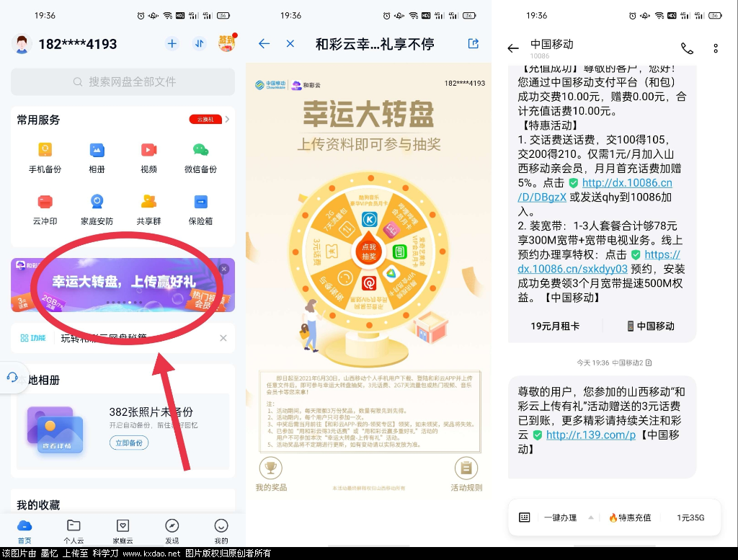The width and height of the screenshot is (738, 560).
Task: Tap the 功能 label icon
Action: (x=33, y=338)
